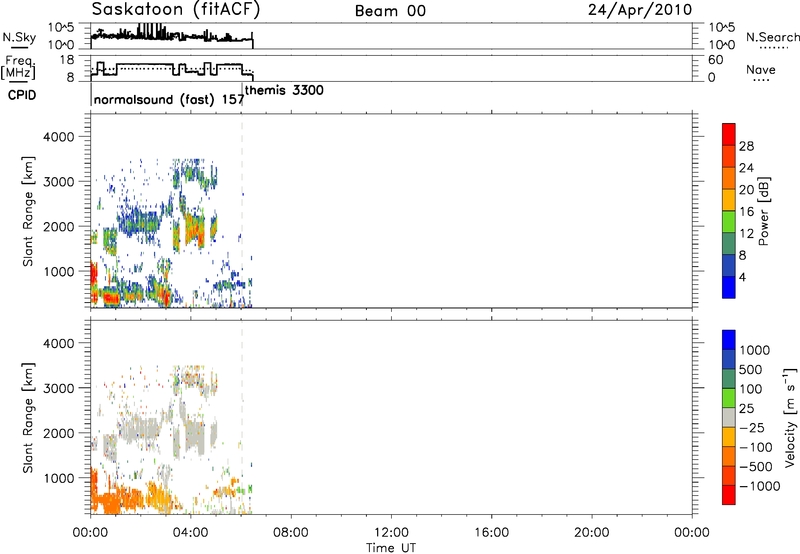Click the 'N.Sky' legend label
Screen dimensions: 800x554
click(x=19, y=37)
